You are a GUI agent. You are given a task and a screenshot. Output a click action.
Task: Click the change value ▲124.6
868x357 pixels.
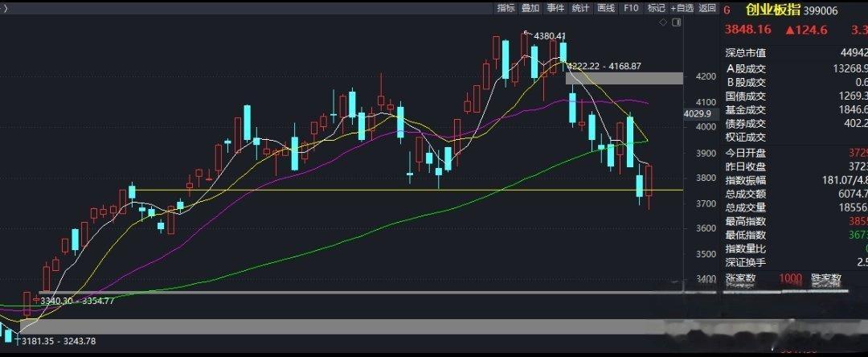tap(806, 30)
